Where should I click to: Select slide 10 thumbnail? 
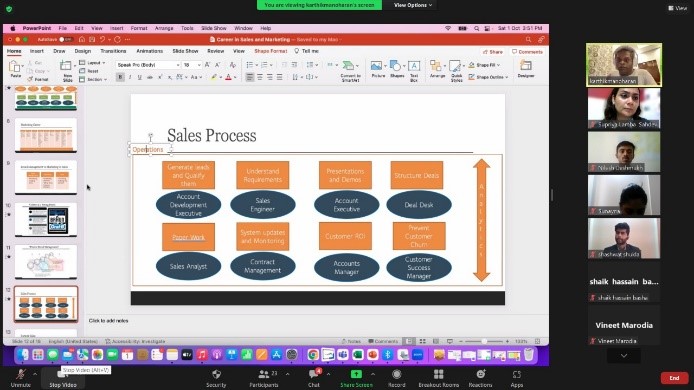(46, 220)
